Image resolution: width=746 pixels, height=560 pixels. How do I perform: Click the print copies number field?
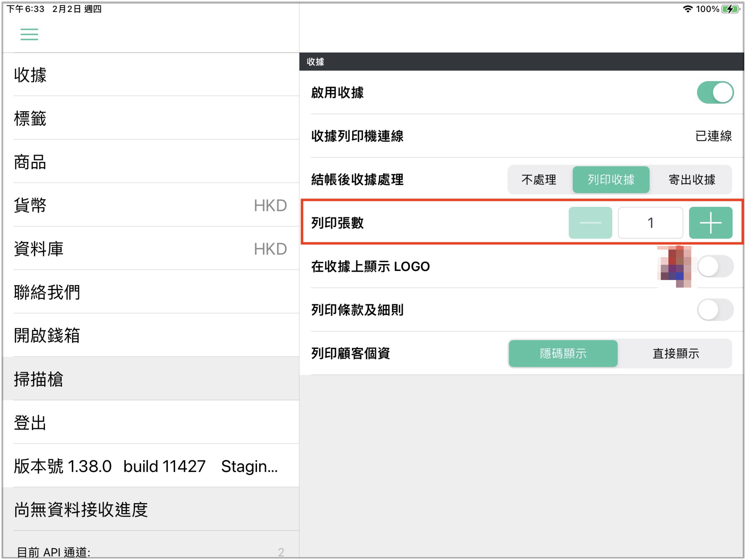650,223
